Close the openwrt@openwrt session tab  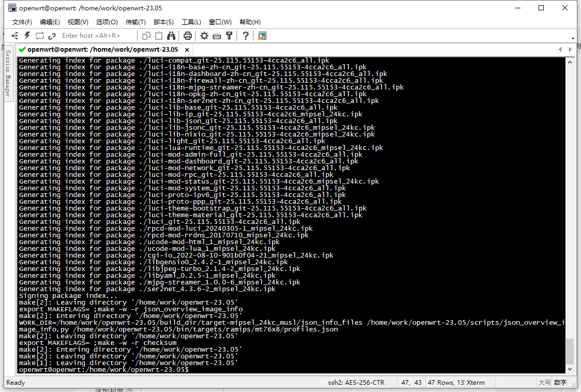(187, 50)
